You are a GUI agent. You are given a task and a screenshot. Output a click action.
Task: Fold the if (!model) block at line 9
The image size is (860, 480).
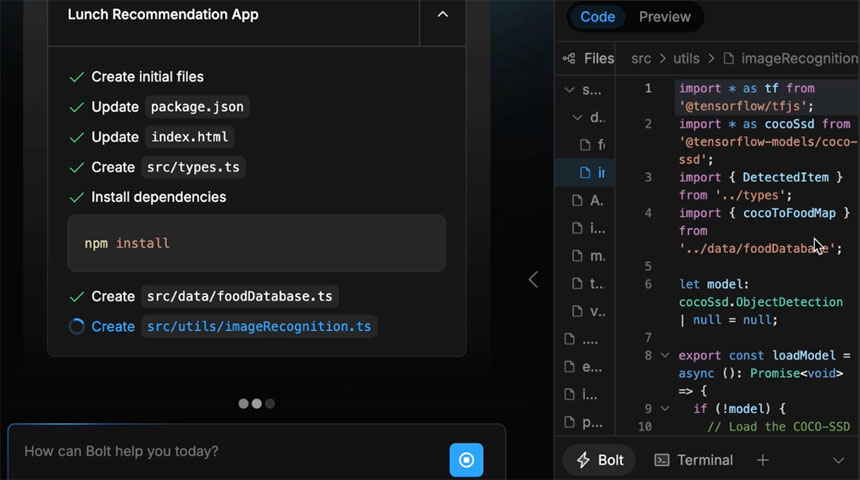pos(664,409)
